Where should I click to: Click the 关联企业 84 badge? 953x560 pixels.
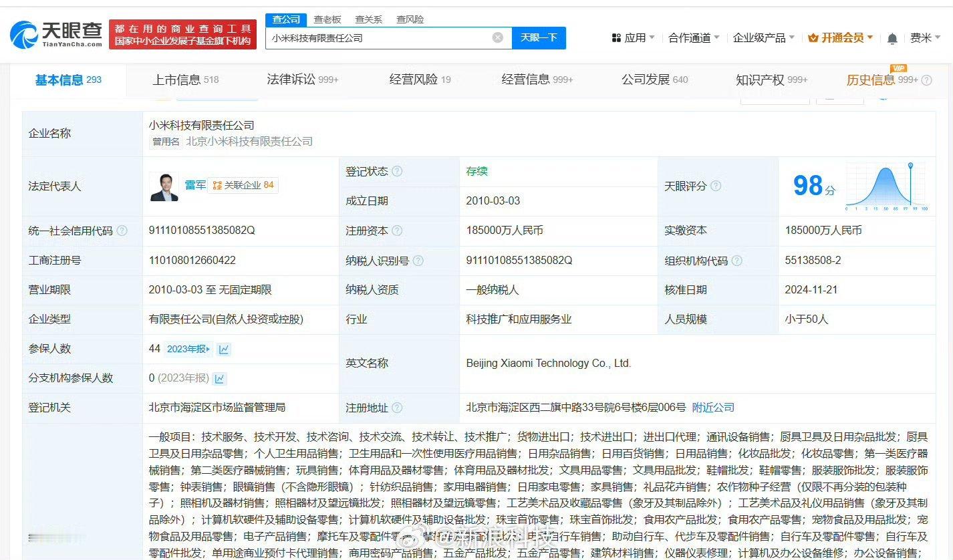pyautogui.click(x=243, y=186)
